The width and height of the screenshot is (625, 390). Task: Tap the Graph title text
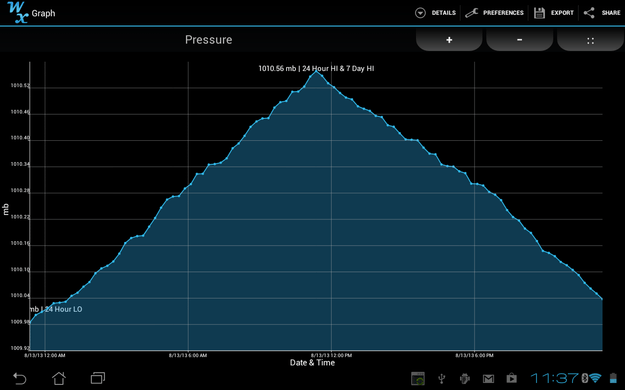point(43,13)
